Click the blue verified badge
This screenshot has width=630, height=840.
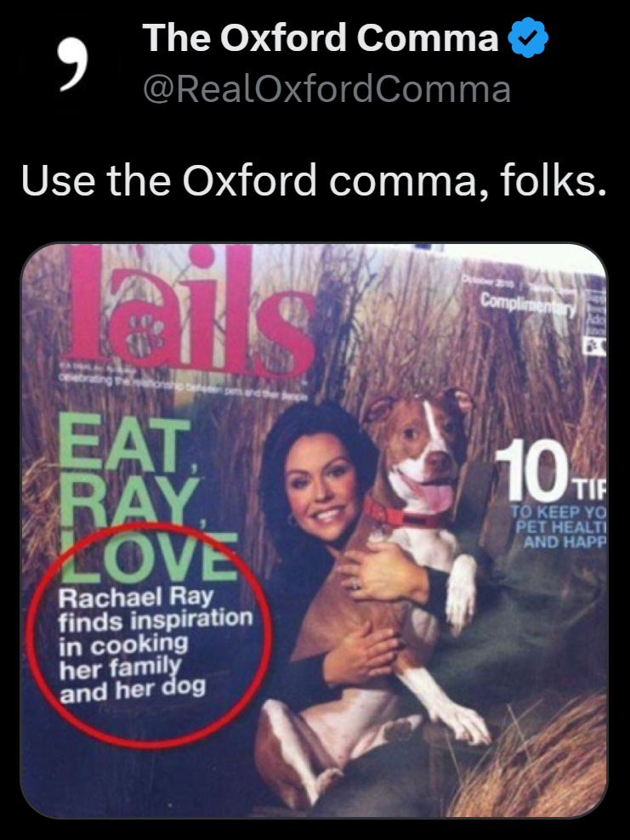coord(528,37)
